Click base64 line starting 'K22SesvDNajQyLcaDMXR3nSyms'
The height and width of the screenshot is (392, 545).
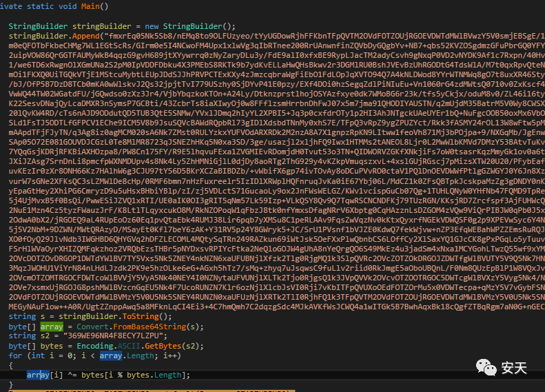[277, 103]
